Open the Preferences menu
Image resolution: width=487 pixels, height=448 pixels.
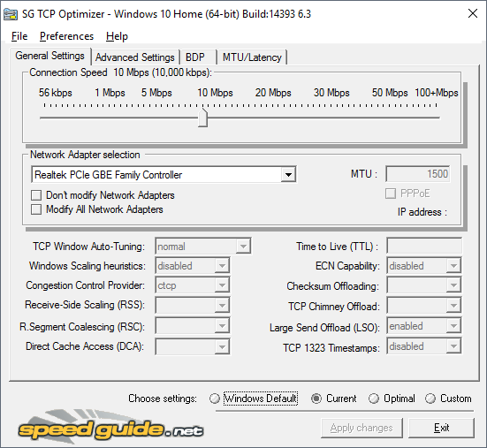click(66, 36)
